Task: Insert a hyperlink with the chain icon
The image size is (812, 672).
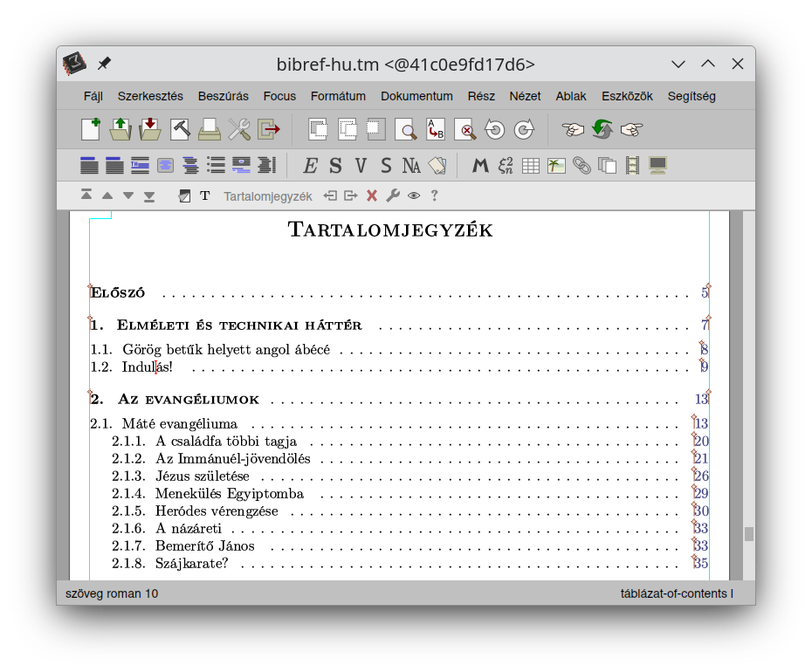Action: click(581, 166)
